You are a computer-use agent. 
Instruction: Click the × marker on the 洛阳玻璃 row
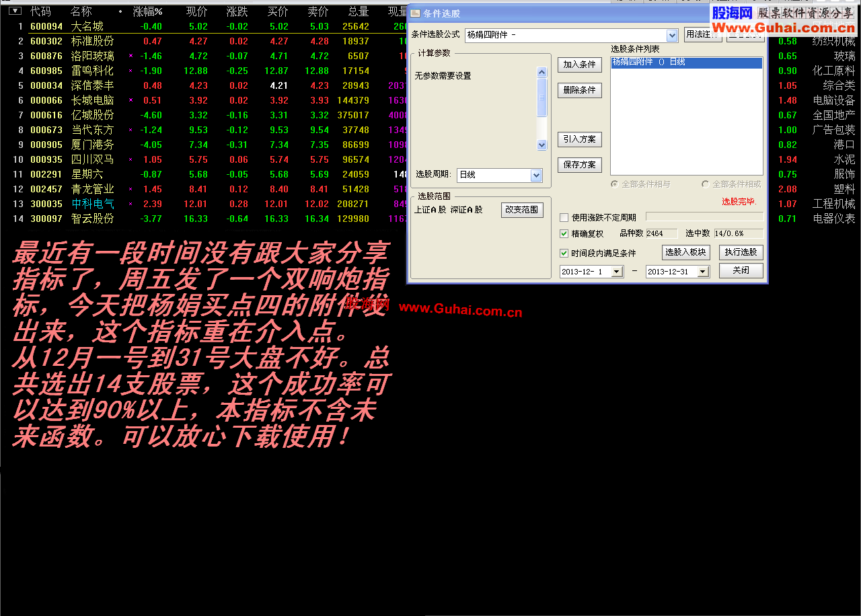pyautogui.click(x=130, y=56)
